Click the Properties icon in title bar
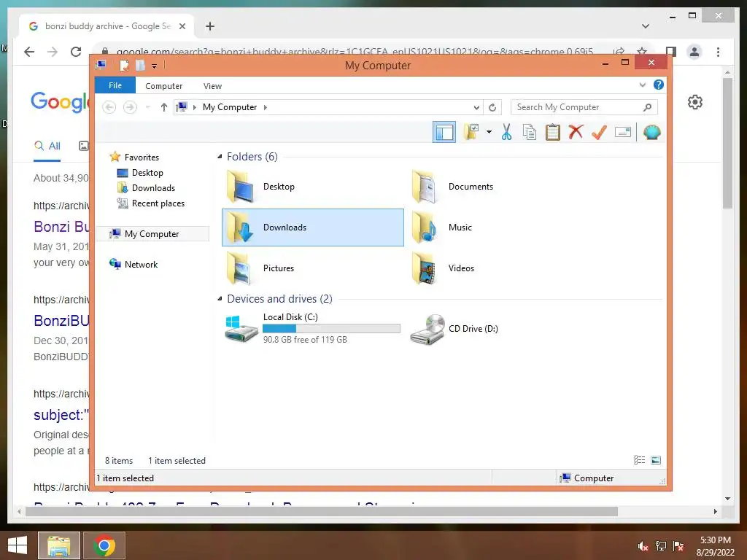Image resolution: width=747 pixels, height=560 pixels. 124,65
